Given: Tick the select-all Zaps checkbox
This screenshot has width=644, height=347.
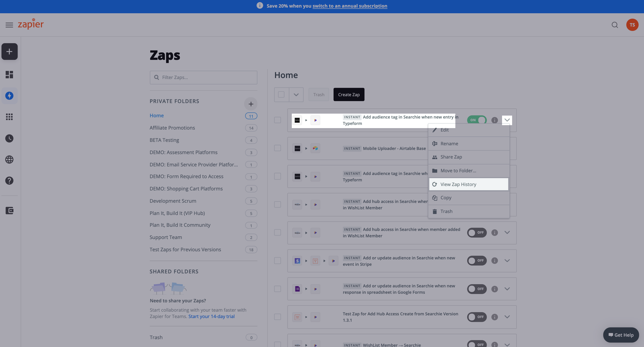Looking at the screenshot, I should coord(281,94).
